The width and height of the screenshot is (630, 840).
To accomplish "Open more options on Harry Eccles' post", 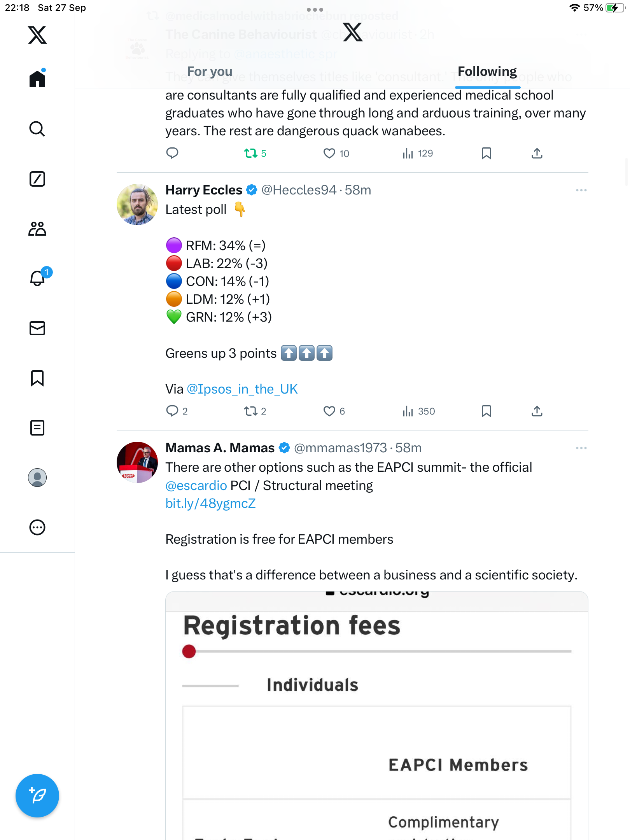I will (x=581, y=190).
